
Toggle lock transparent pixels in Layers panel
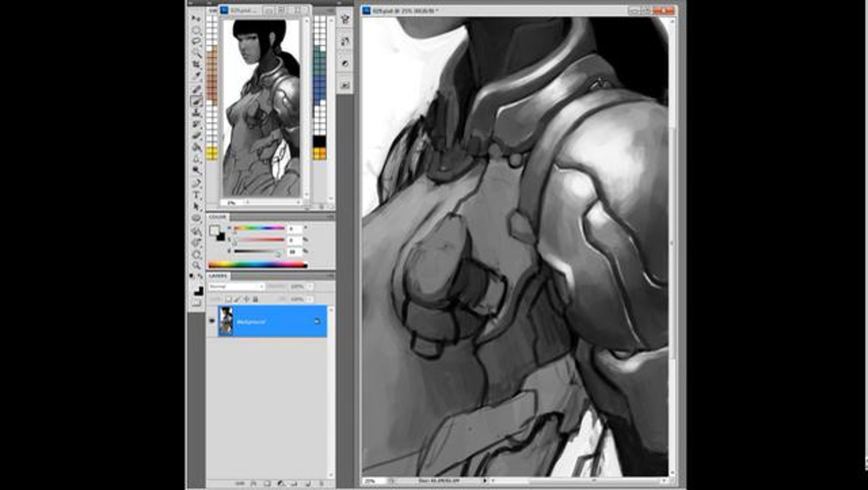pos(228,299)
